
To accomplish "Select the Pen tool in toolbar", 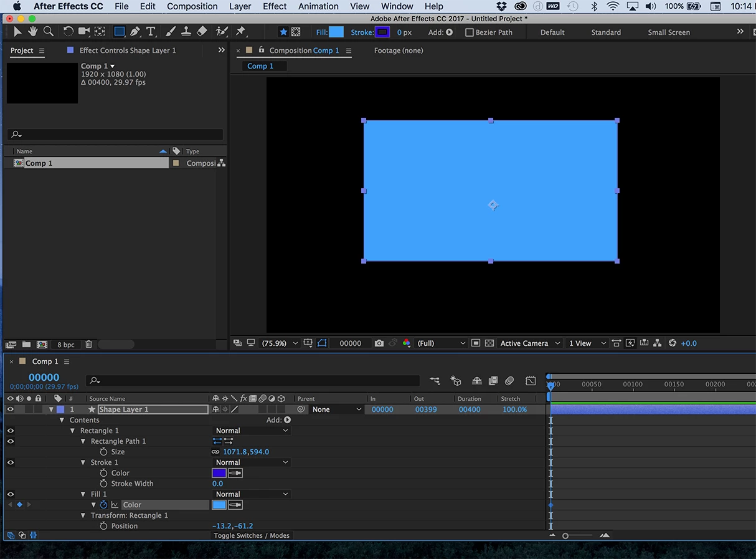I will (135, 32).
